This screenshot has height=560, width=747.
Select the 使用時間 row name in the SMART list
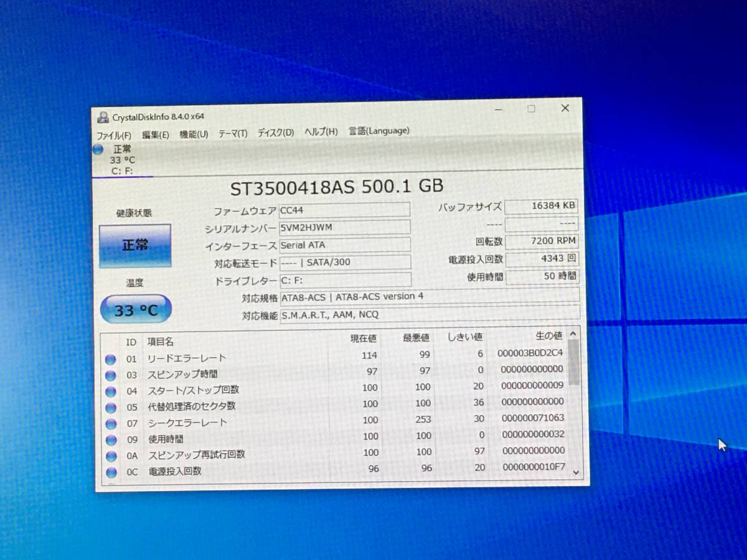[165, 439]
